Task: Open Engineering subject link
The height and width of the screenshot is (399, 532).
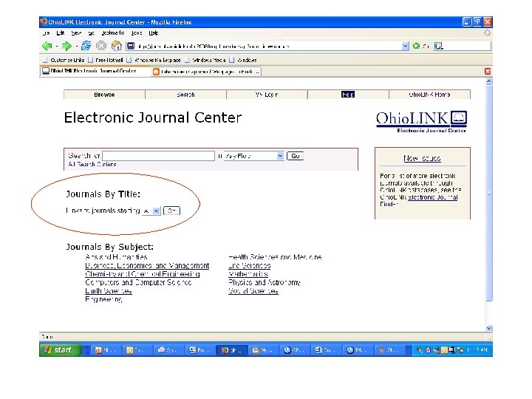Action: (x=104, y=299)
